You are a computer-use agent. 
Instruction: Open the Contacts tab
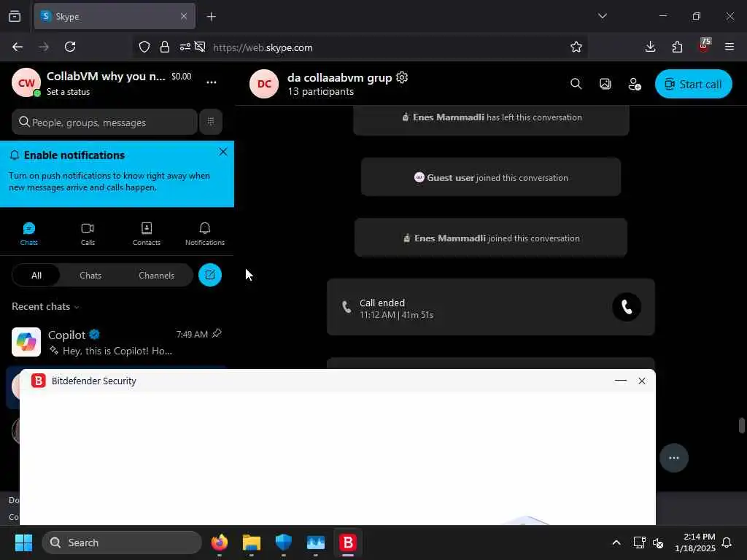click(147, 234)
